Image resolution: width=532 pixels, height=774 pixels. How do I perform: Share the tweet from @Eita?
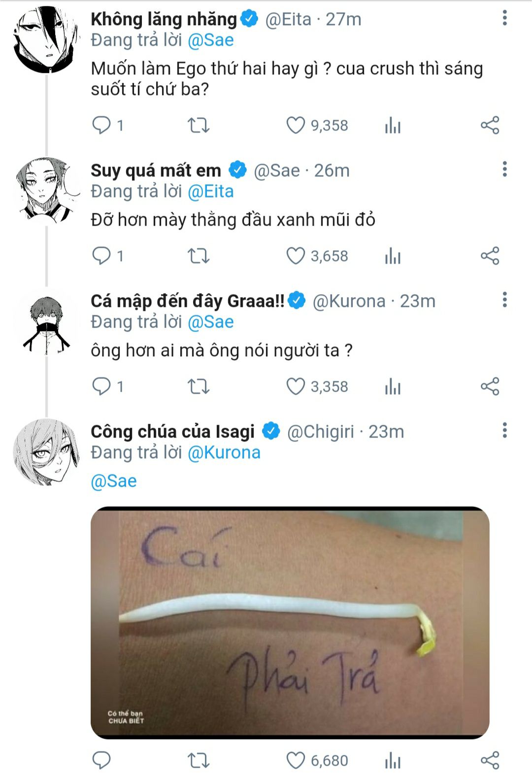pyautogui.click(x=490, y=125)
